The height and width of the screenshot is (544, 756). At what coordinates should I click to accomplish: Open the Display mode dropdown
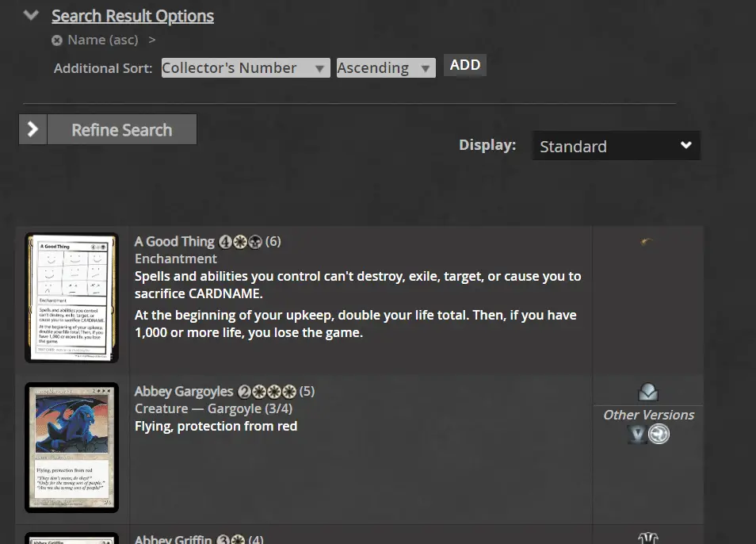click(617, 146)
